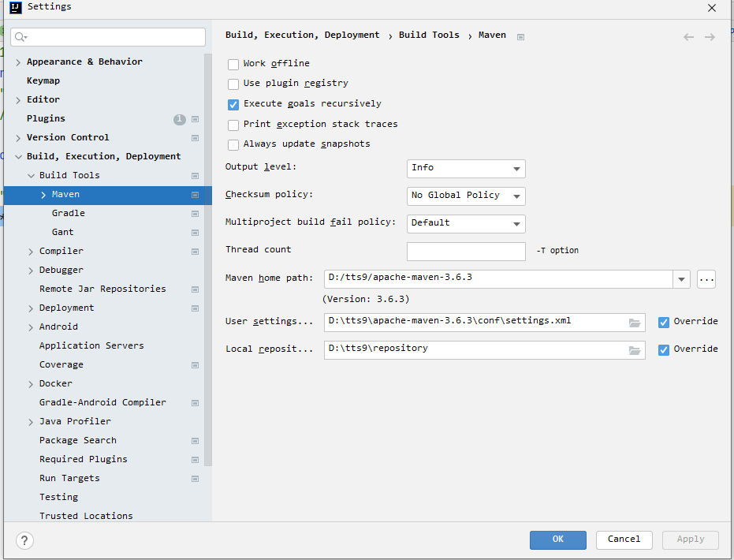Expand the Maven node chevron
734x560 pixels.
click(x=43, y=195)
